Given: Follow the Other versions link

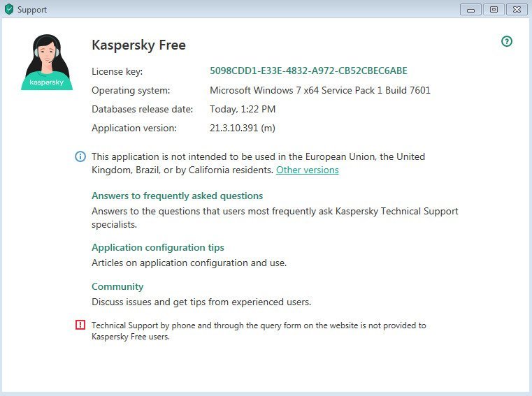Looking at the screenshot, I should tap(307, 170).
